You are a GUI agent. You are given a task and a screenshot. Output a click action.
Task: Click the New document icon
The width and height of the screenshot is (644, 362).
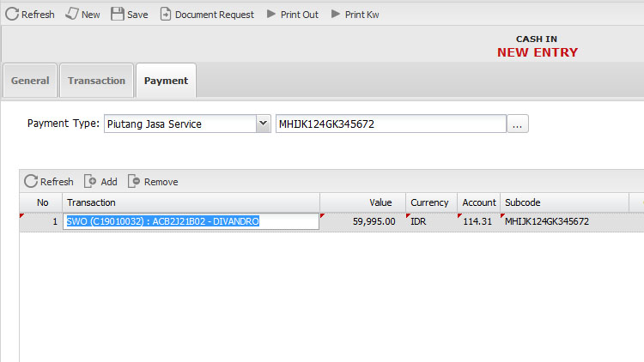72,15
